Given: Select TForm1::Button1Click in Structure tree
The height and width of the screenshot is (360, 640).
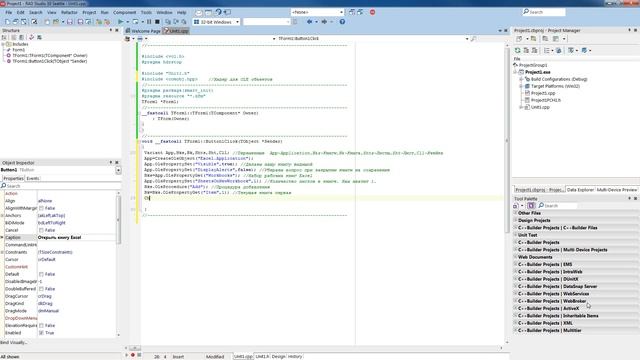Looking at the screenshot, I should 49,61.
